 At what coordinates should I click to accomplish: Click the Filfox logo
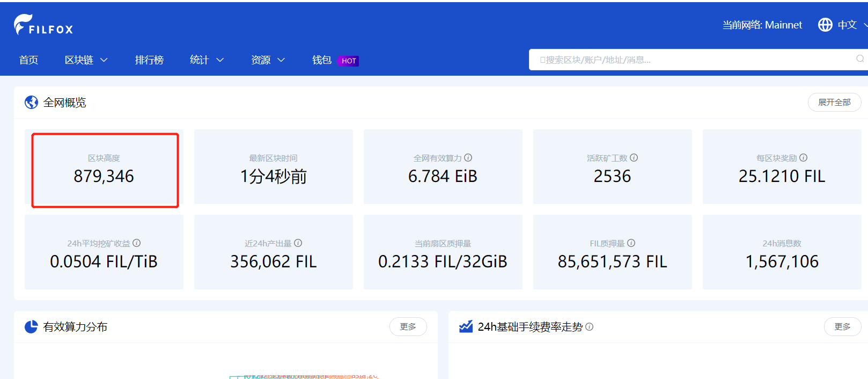[43, 25]
